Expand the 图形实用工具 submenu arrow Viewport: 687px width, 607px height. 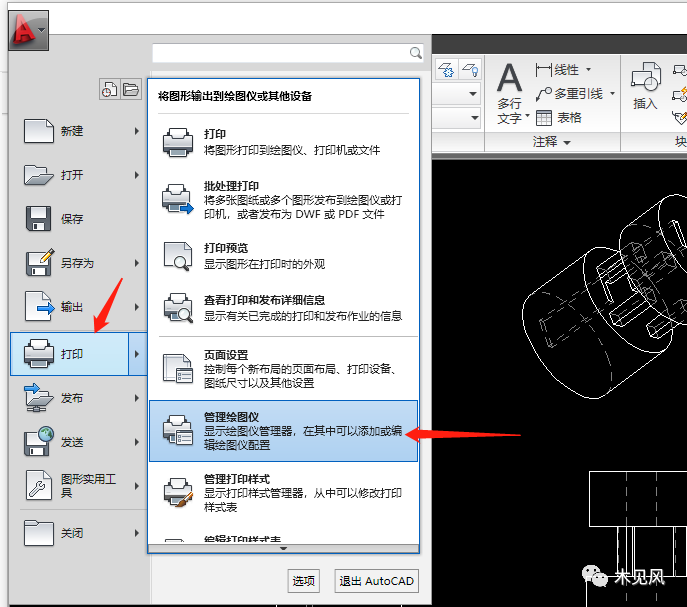pos(137,486)
